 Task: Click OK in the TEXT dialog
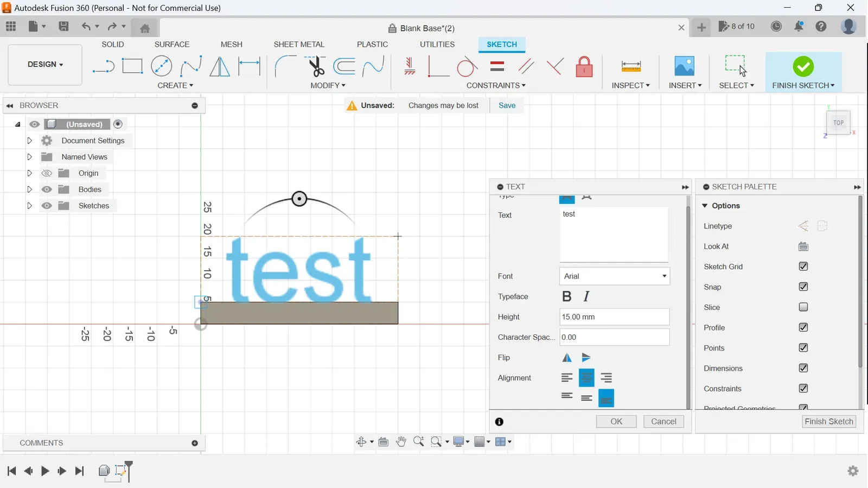click(x=616, y=421)
